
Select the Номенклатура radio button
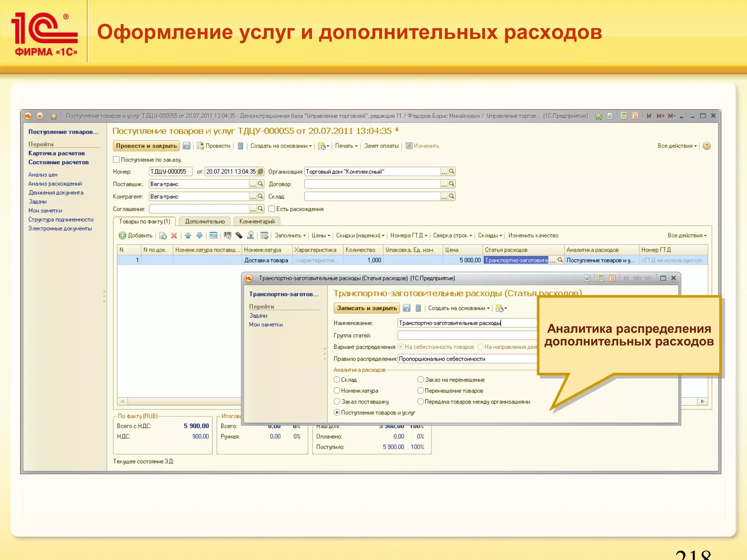(337, 390)
